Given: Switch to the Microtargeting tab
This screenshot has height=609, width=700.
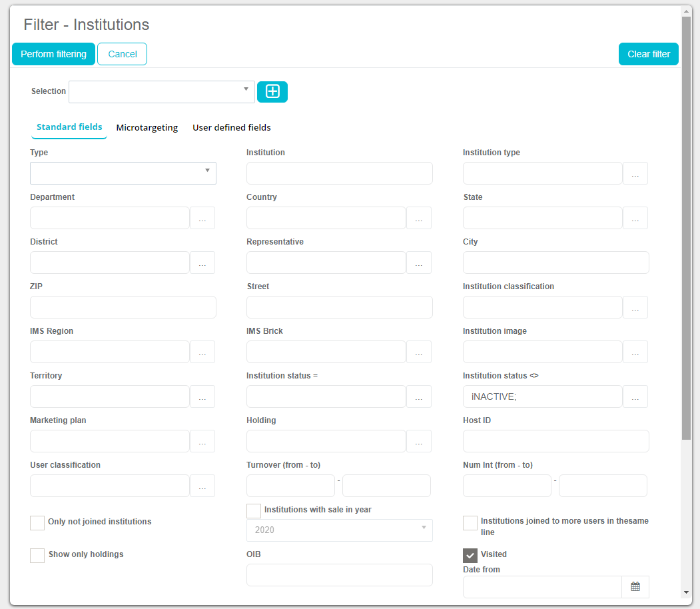Looking at the screenshot, I should click(x=147, y=128).
